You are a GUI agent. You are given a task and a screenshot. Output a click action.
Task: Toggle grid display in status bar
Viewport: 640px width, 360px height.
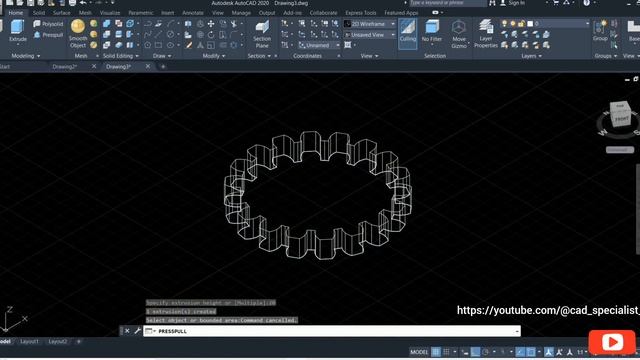[436, 351]
